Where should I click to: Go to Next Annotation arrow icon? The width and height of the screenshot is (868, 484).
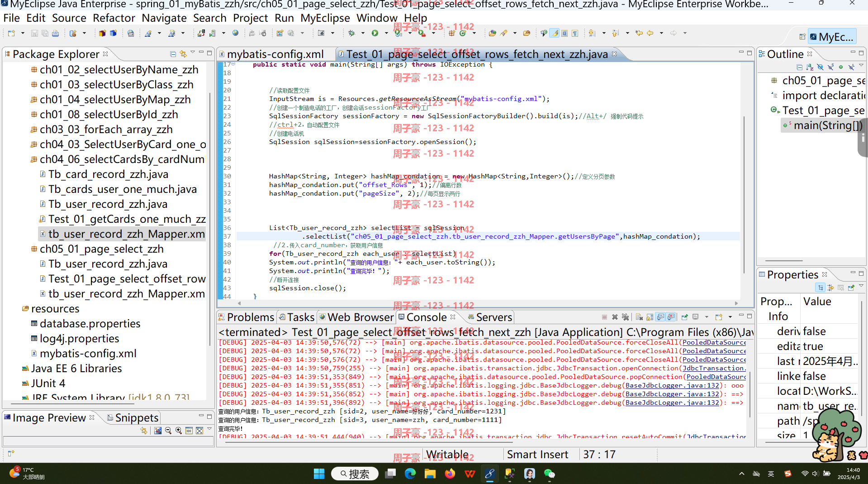coord(592,33)
